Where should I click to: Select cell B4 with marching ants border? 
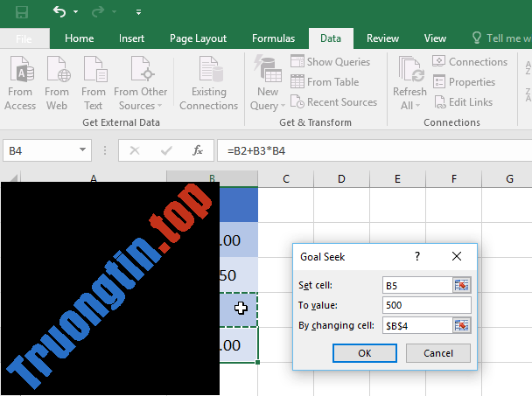tap(239, 309)
